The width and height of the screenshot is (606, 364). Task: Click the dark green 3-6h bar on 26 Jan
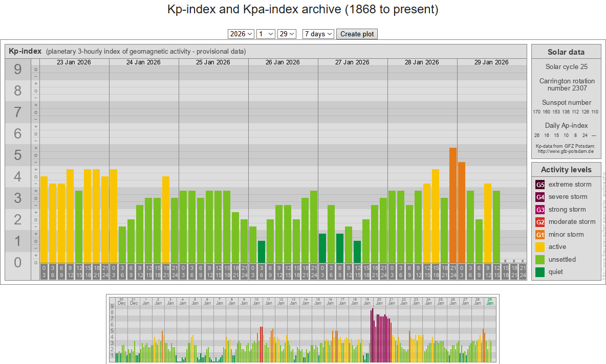click(262, 252)
